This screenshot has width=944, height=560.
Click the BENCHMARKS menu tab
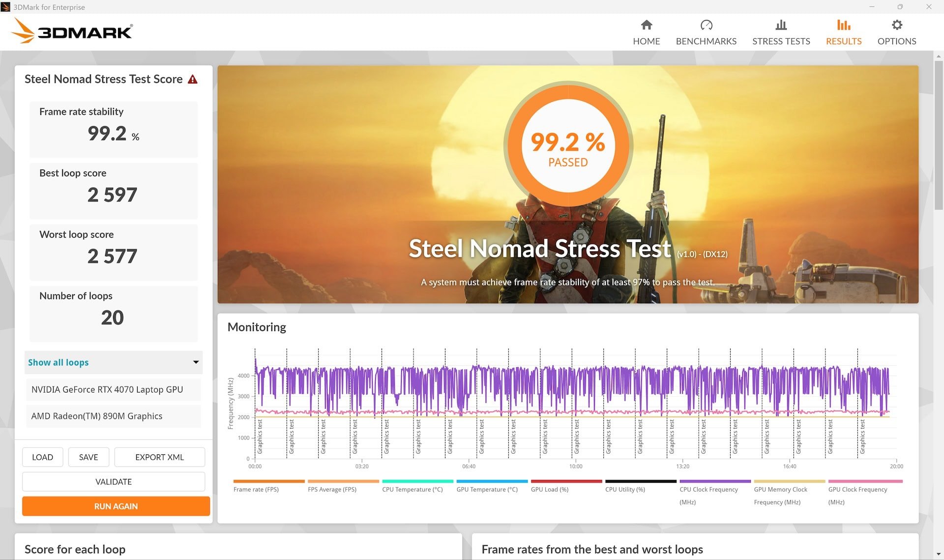pos(705,31)
